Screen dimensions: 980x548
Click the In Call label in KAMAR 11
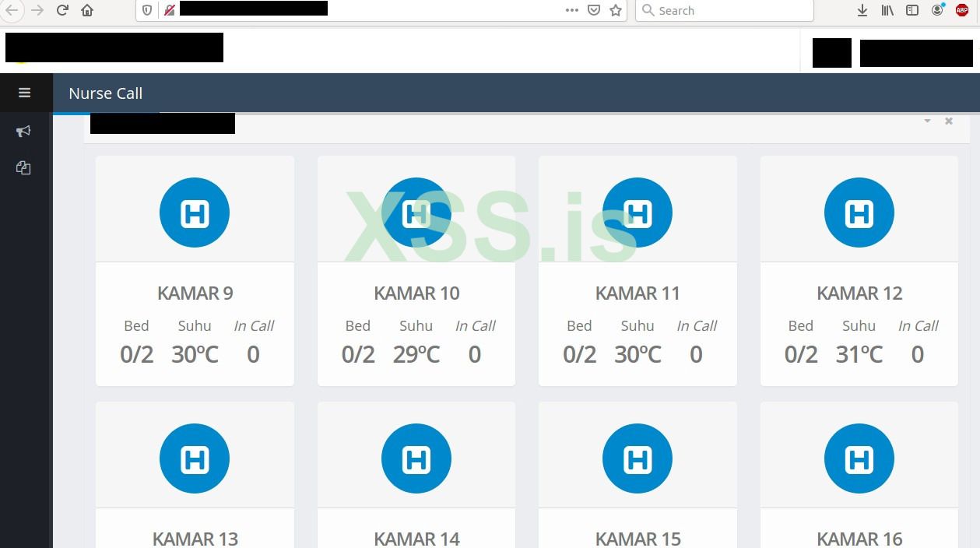click(697, 326)
